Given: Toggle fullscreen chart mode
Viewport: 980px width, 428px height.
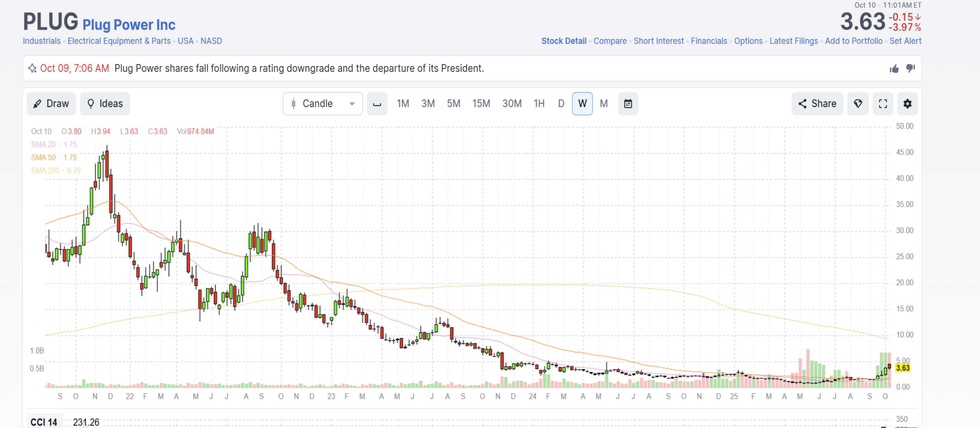Looking at the screenshot, I should [x=883, y=104].
